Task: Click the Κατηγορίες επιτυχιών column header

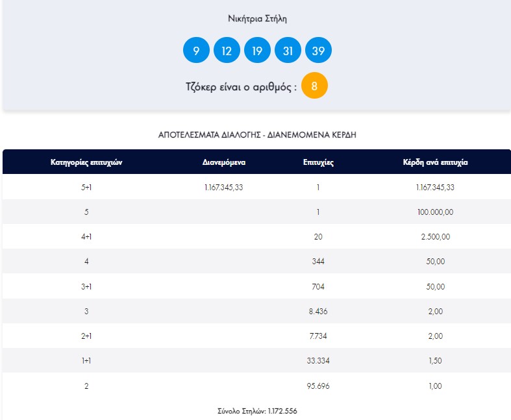Action: (x=86, y=162)
